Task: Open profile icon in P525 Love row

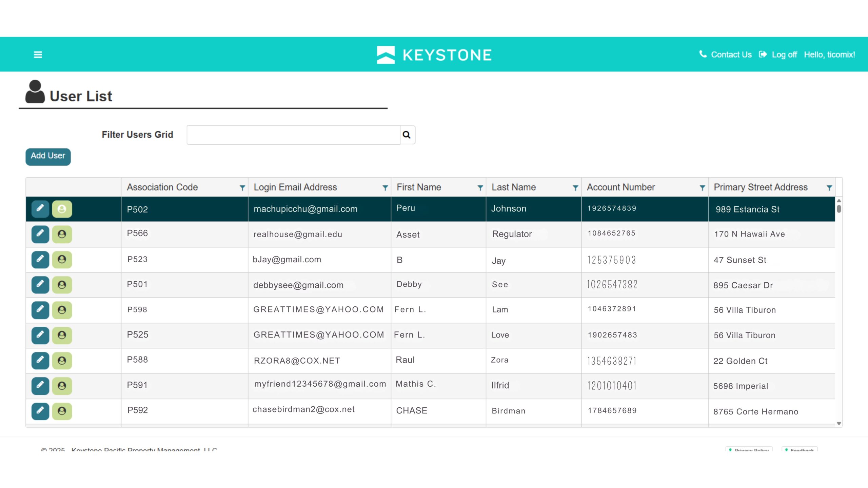Action: (x=62, y=335)
